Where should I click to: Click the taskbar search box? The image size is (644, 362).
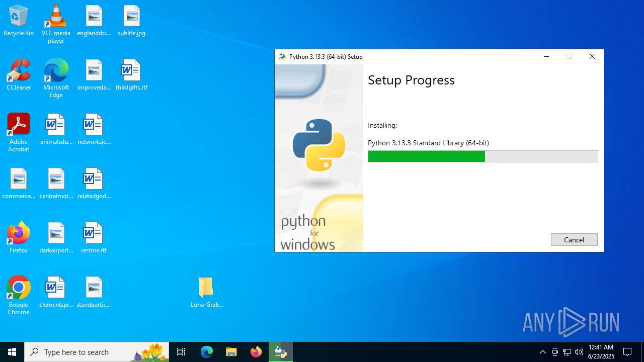click(98, 352)
